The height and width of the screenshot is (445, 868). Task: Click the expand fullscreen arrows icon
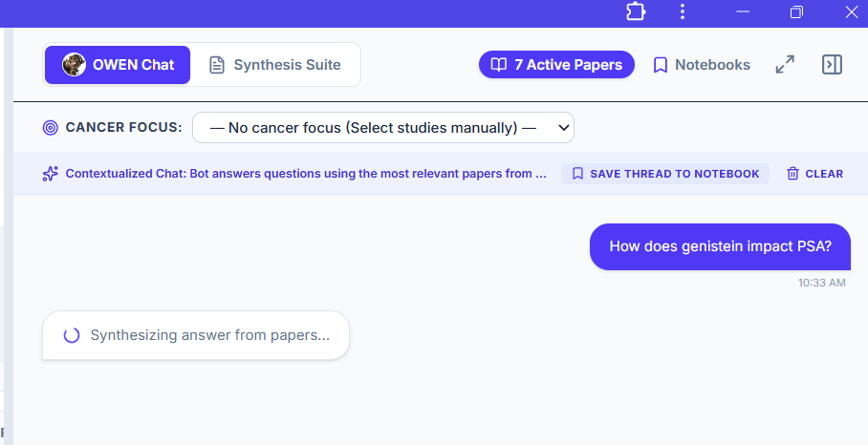785,65
